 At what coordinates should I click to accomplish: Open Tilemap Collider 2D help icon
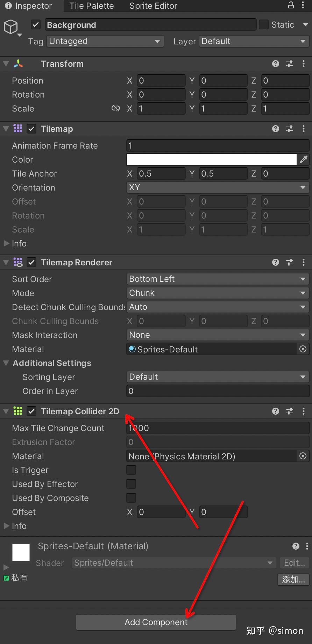[276, 412]
